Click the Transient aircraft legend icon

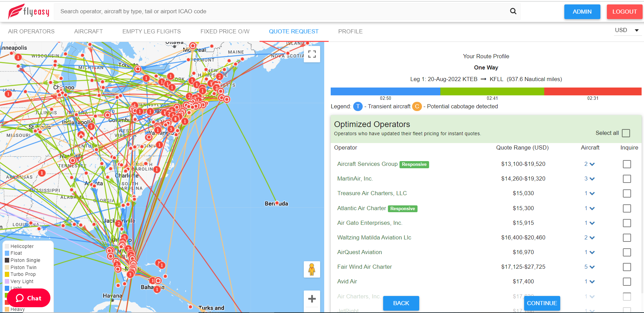(x=358, y=107)
